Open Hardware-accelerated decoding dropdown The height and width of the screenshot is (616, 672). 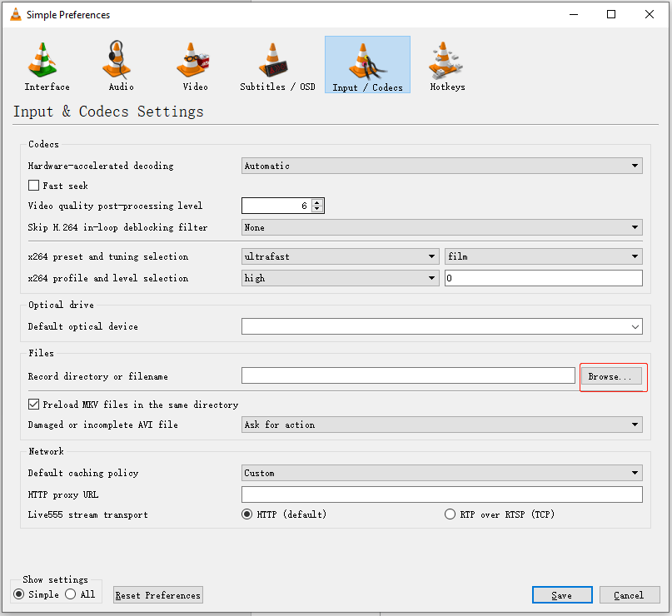coord(442,166)
